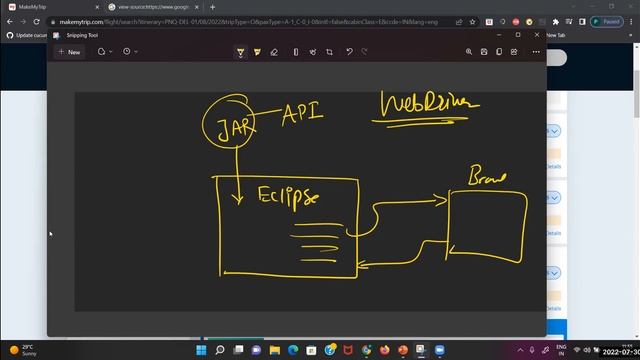640x360 pixels.
Task: Open the New Tab bookmark
Action: pos(555,35)
